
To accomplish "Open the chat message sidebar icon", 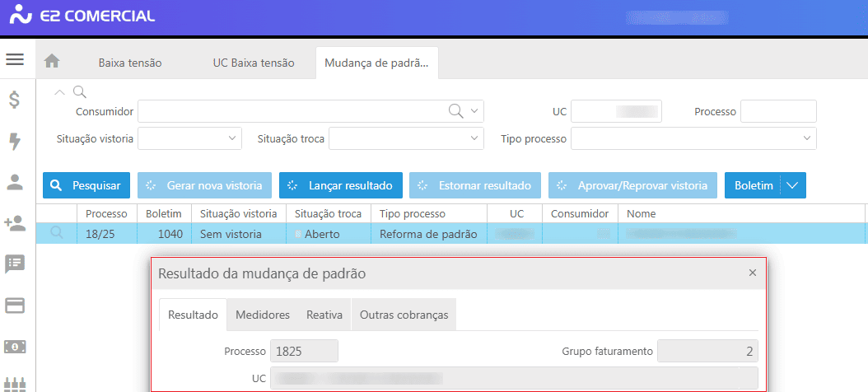I will (x=15, y=264).
